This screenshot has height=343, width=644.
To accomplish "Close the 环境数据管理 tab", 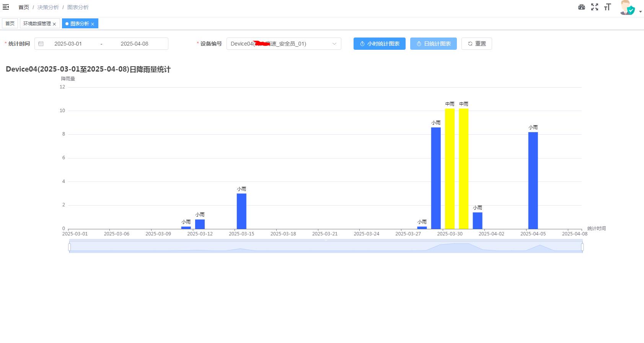I will (54, 24).
